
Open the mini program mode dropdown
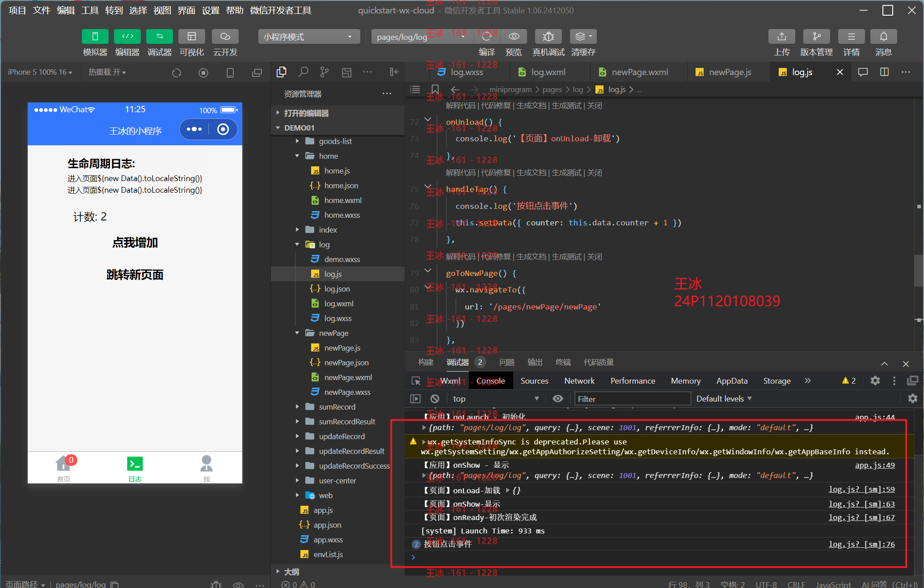click(309, 37)
